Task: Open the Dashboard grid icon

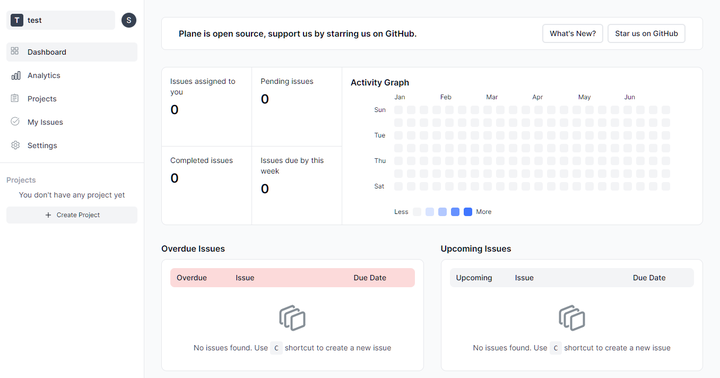Action: point(15,51)
